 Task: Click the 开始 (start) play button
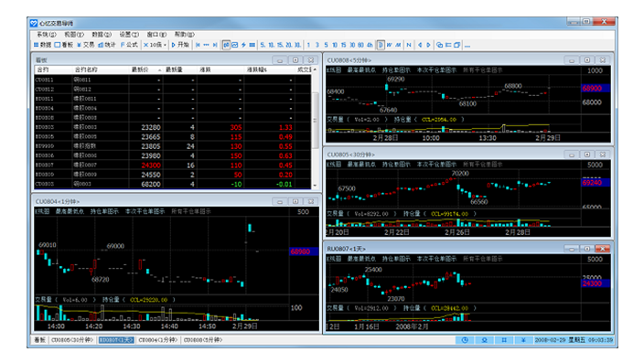click(180, 45)
